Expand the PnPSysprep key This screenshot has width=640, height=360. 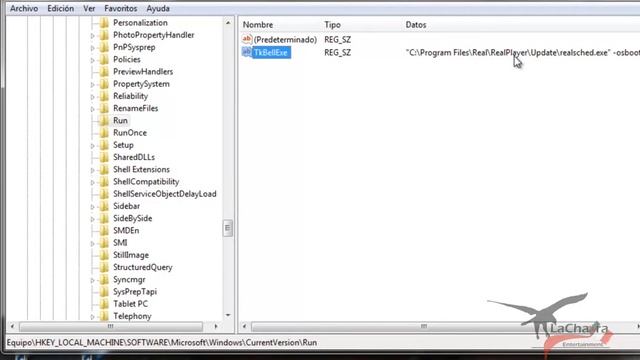click(x=92, y=48)
